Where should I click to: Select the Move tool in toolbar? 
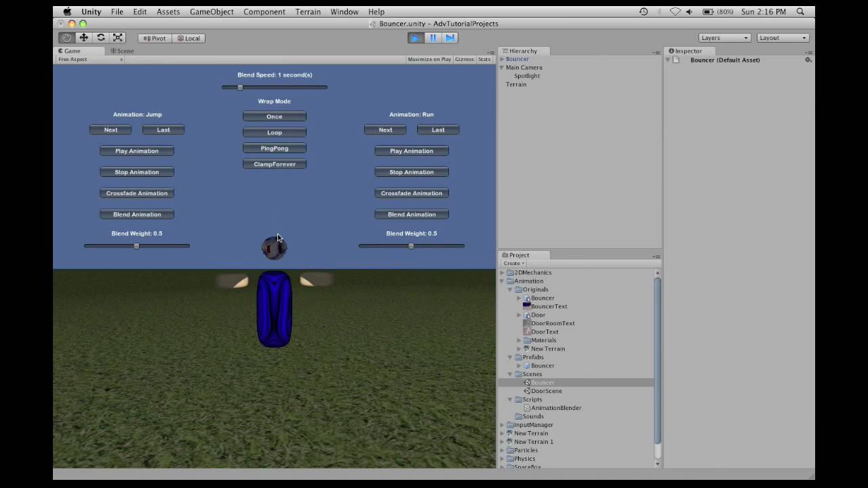84,38
